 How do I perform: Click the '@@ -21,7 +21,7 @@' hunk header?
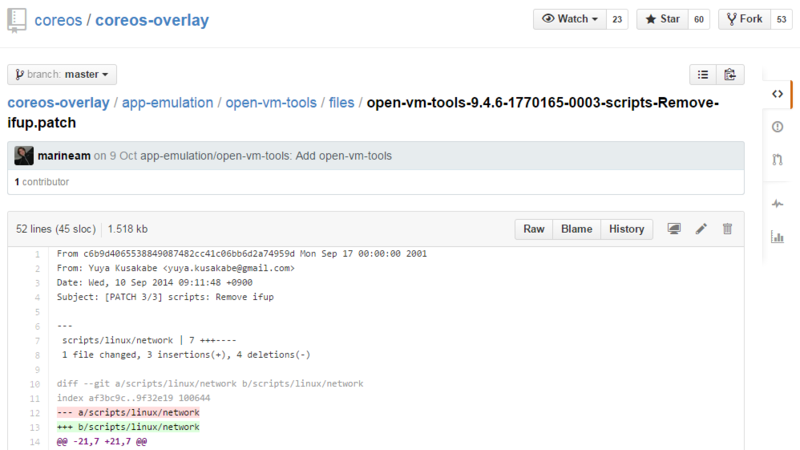coord(102,441)
